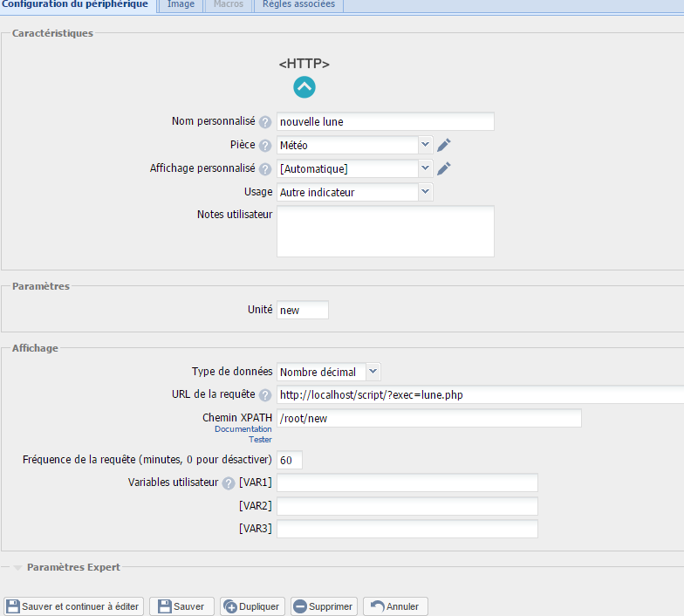
Task: Click help icon beside URL de la requête
Action: coord(265,395)
